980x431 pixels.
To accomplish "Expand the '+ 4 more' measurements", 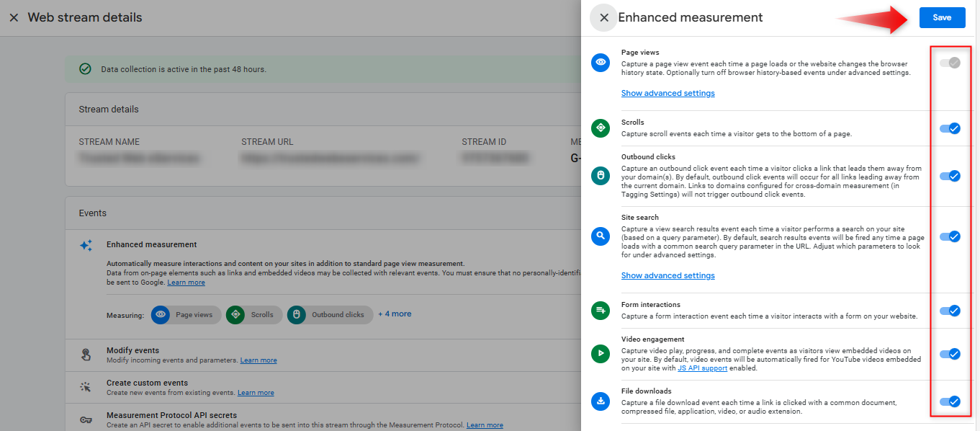I will coord(395,314).
